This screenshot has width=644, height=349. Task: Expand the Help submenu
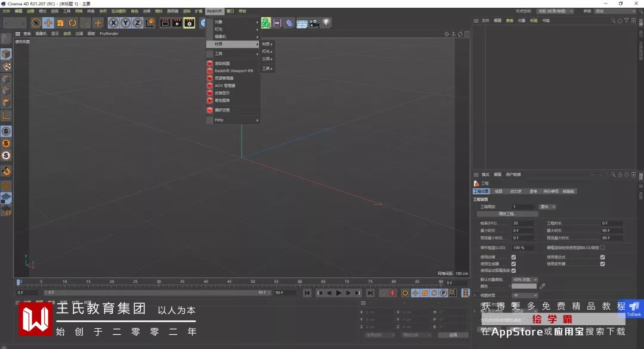coord(233,120)
